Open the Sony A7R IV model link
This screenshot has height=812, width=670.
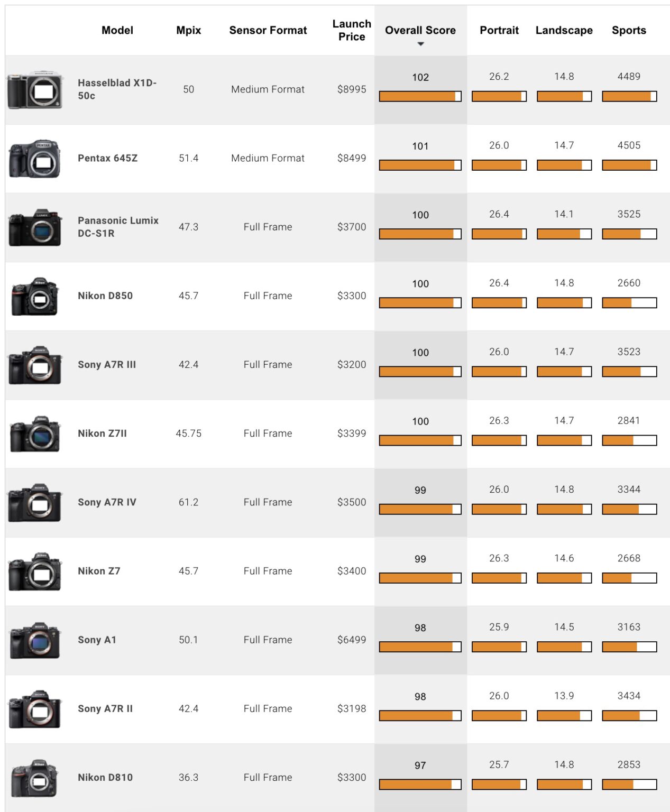(107, 502)
